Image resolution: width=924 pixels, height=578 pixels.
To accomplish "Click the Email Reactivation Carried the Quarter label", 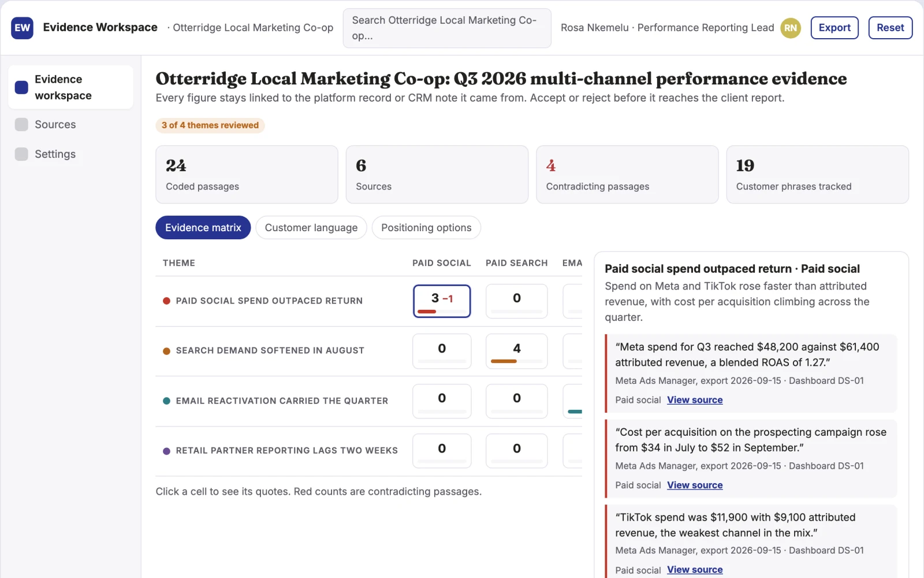I will (x=282, y=401).
